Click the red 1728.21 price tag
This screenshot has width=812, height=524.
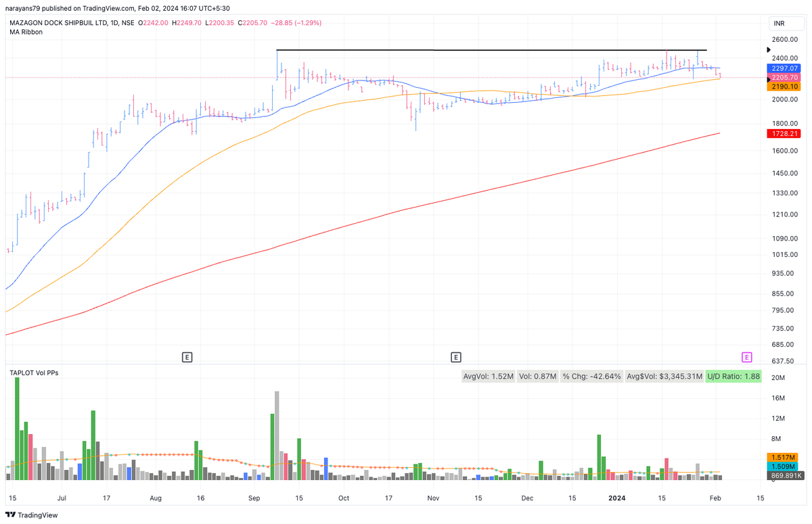click(x=785, y=134)
